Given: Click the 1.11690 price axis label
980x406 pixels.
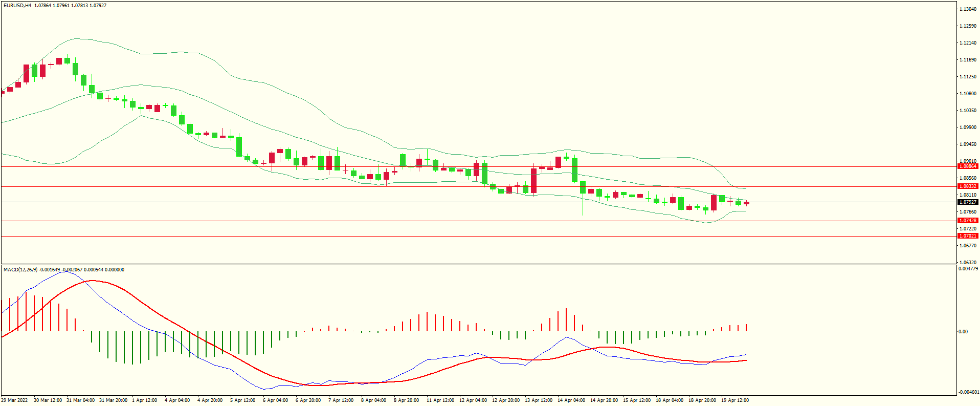Looking at the screenshot, I should click(968, 60).
